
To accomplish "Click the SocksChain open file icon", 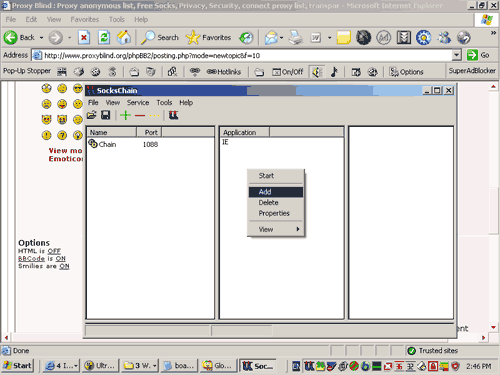I will point(91,115).
